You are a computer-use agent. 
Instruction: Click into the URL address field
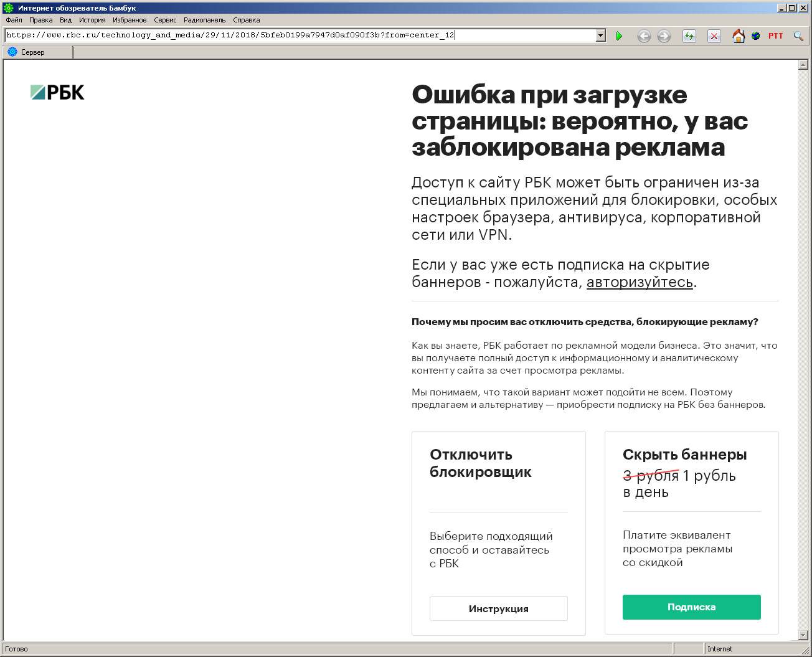tap(300, 35)
